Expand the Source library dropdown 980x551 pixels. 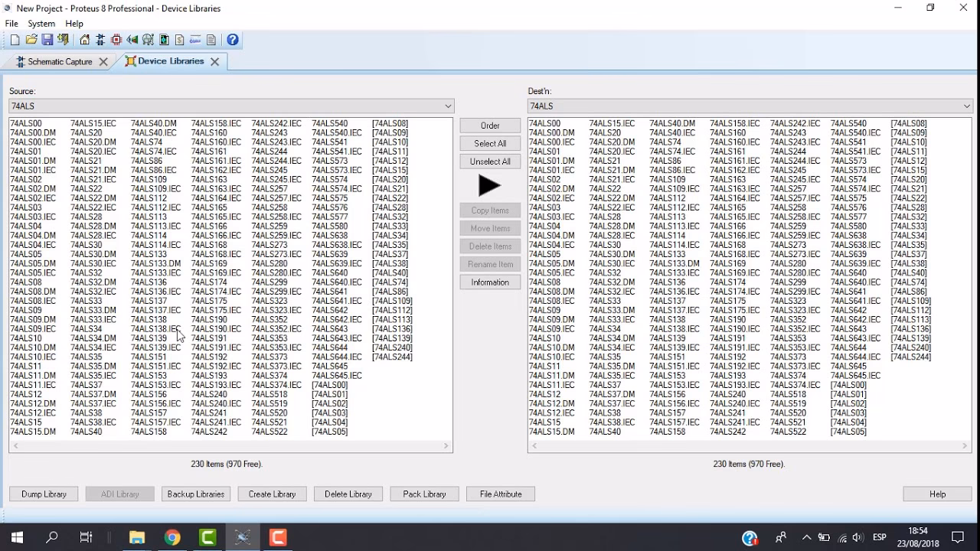click(x=448, y=106)
